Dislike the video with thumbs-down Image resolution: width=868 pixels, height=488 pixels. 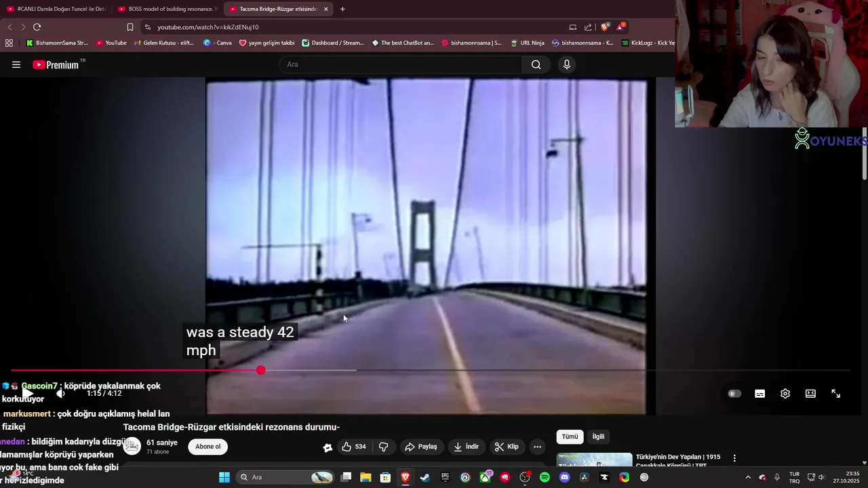384,447
